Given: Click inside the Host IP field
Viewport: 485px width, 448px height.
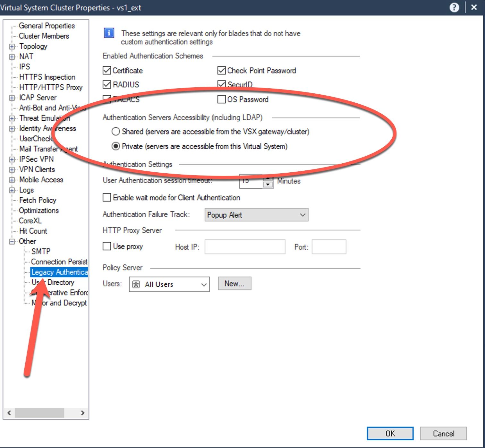Looking at the screenshot, I should pos(245,247).
